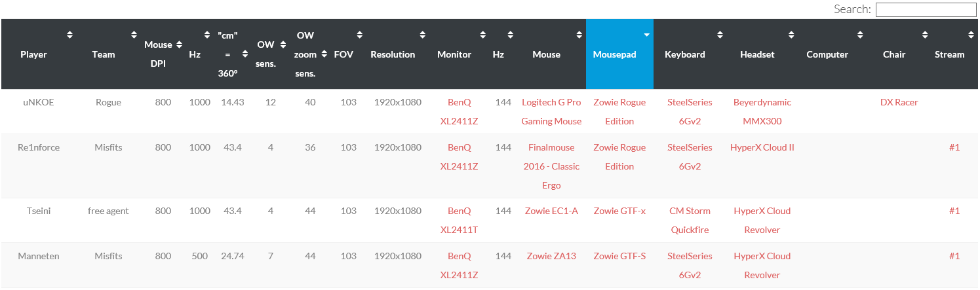
Task: Sort by OW sens. column arrows
Action: (x=283, y=45)
